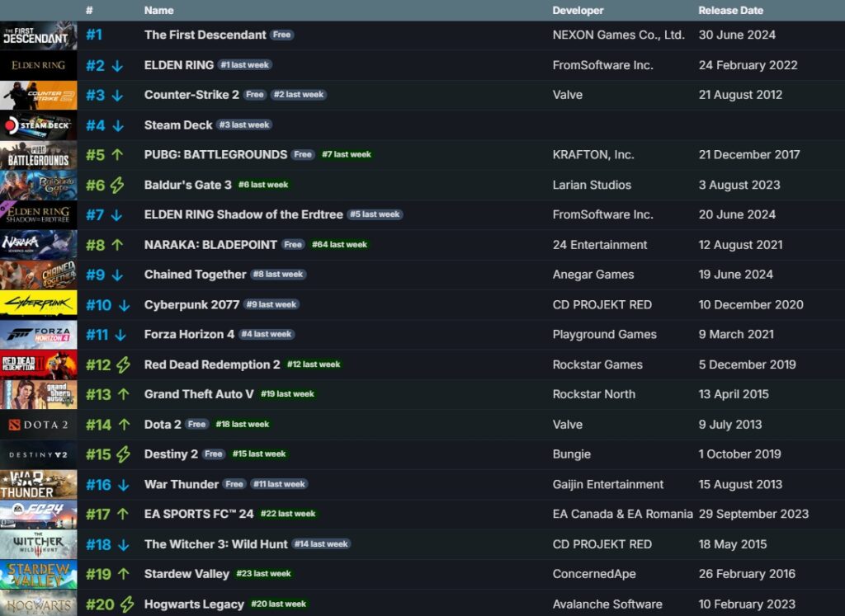The image size is (845, 616).
Task: Click the down arrow beside rank #16
Action: coord(124,485)
